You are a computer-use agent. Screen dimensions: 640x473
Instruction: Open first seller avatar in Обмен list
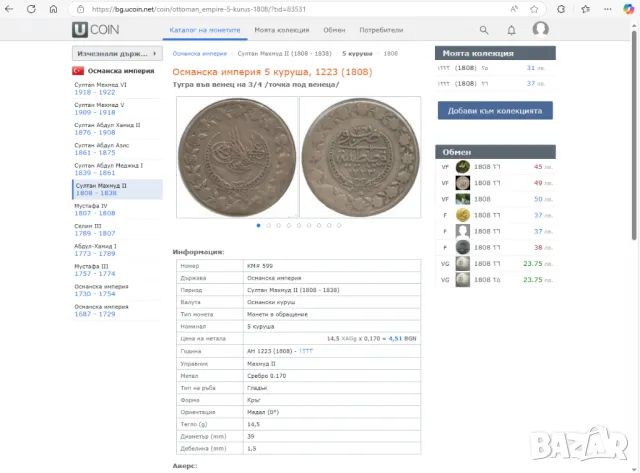point(463,167)
